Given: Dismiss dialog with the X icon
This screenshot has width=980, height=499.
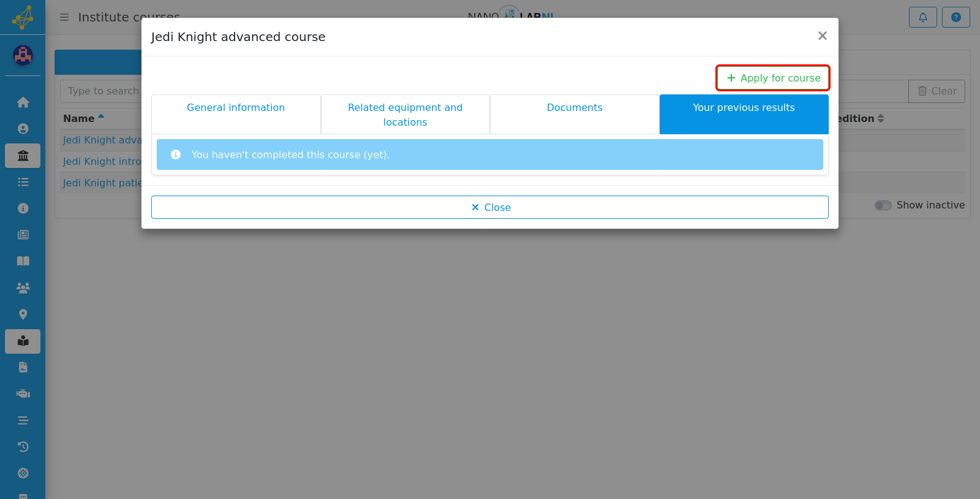Looking at the screenshot, I should tap(823, 36).
